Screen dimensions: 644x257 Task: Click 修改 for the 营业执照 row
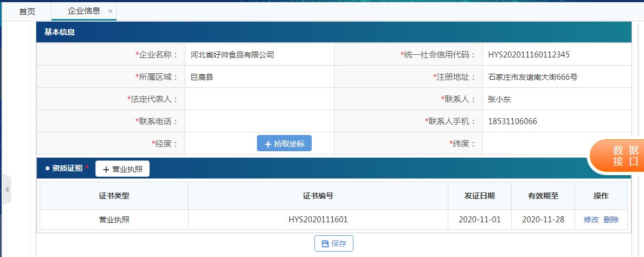(591, 220)
